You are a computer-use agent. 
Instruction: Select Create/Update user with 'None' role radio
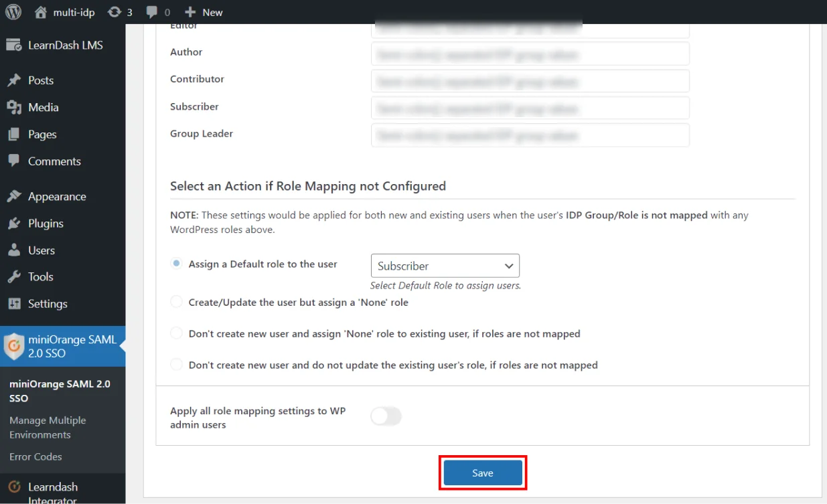[176, 302]
